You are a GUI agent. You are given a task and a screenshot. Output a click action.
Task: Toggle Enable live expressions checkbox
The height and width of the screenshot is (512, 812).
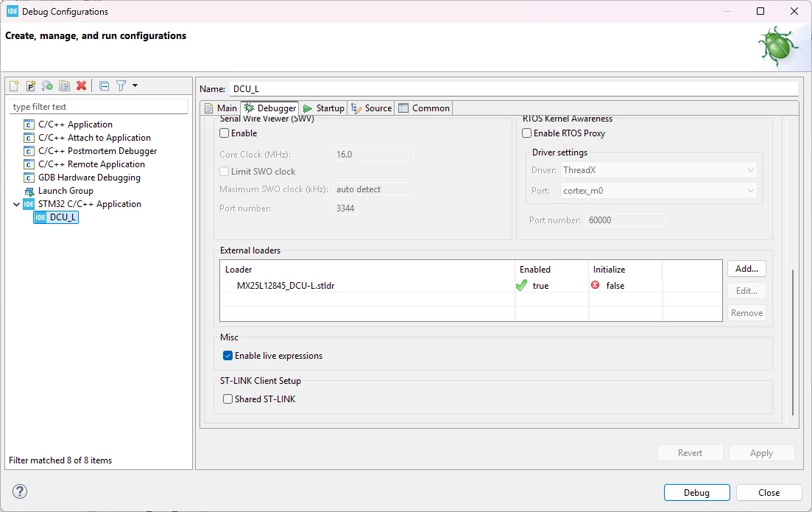click(228, 356)
